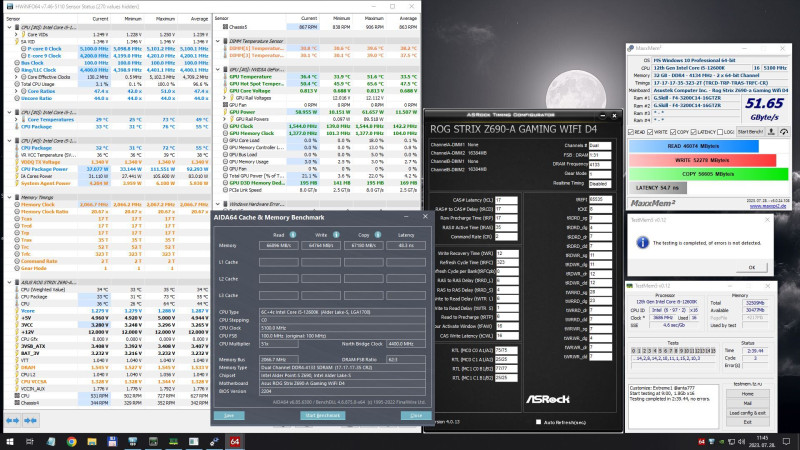
Task: Click OK in TestMem5 completion dialog
Action: tap(752, 267)
